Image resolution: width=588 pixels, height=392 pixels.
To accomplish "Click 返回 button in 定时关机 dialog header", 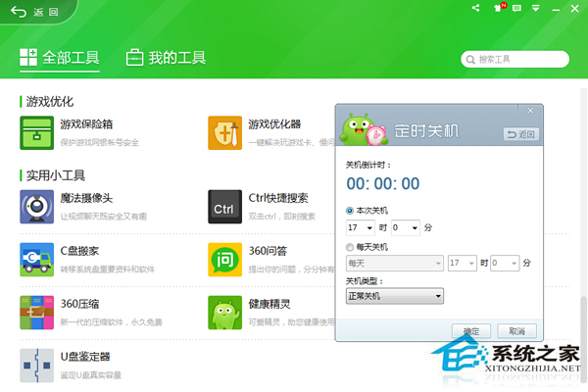I will click(521, 134).
